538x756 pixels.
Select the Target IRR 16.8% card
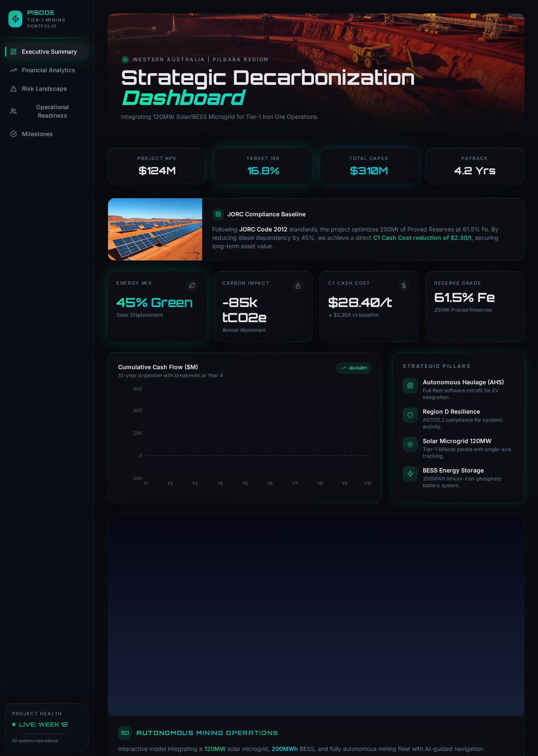(x=263, y=166)
